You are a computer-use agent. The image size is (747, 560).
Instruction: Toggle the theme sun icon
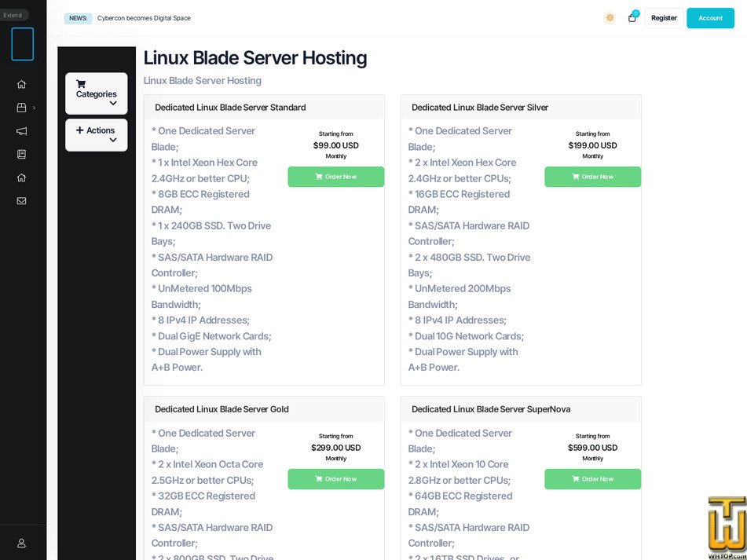[x=610, y=17]
